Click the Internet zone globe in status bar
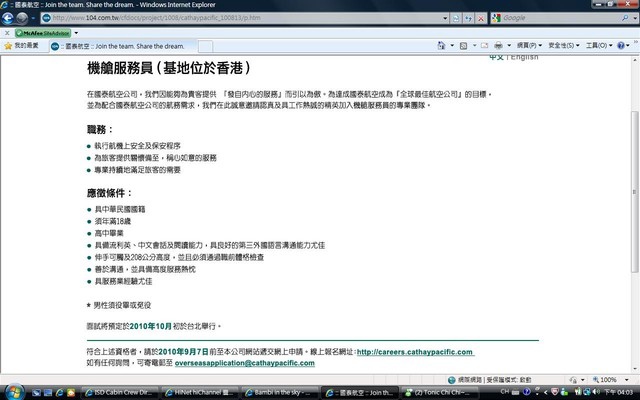This screenshot has width=640, height=400. tap(451, 380)
